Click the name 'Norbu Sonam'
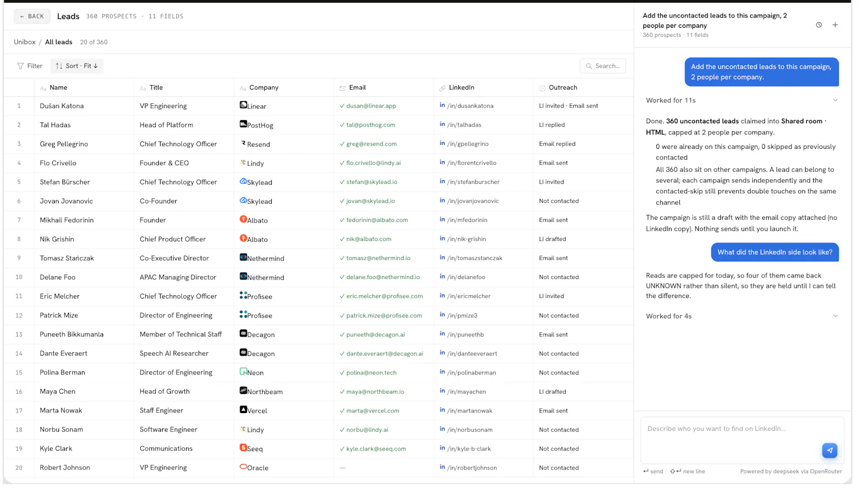 [x=61, y=429]
